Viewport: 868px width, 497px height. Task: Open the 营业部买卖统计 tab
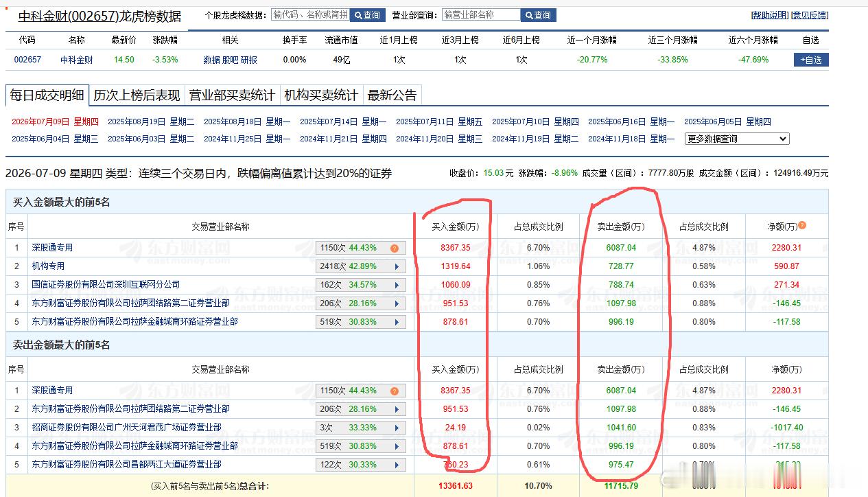232,95
